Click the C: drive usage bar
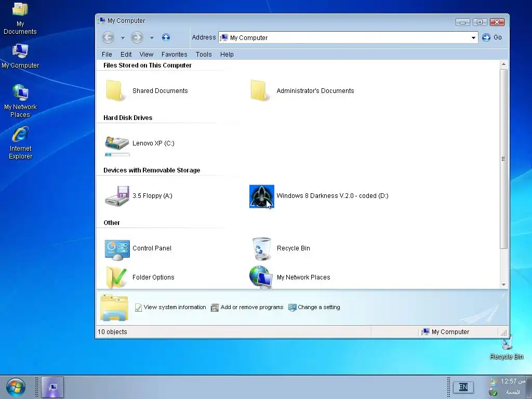Screen dimensions: 532x399 pyautogui.click(x=117, y=155)
